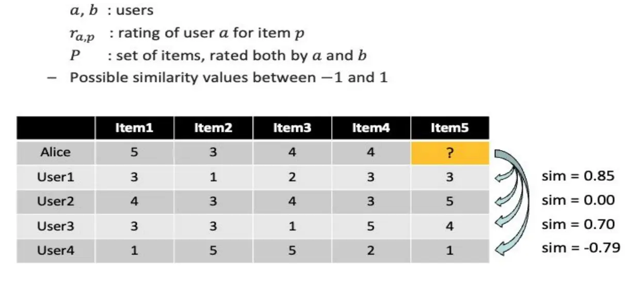This screenshot has width=644, height=284.
Task: Click the Alice row label
Action: click(56, 152)
